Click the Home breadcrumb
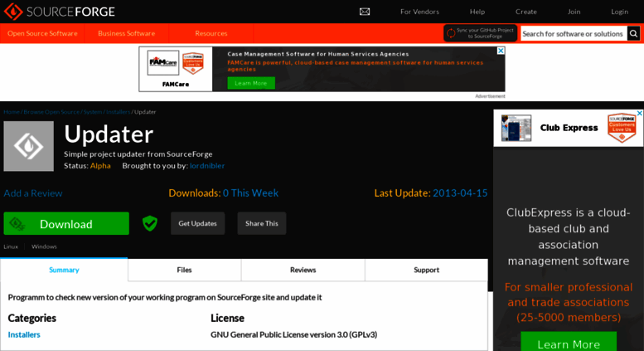 coord(12,112)
